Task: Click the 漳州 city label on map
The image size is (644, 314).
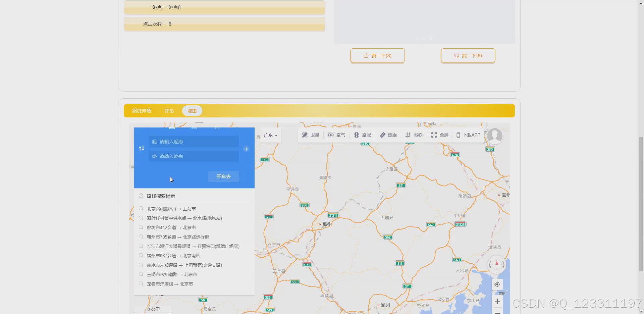Action: (505, 195)
